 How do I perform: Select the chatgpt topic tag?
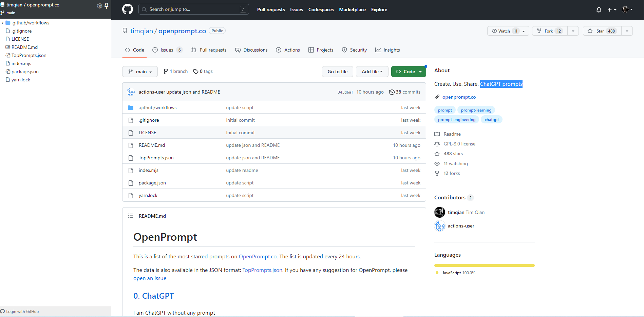[x=492, y=120]
